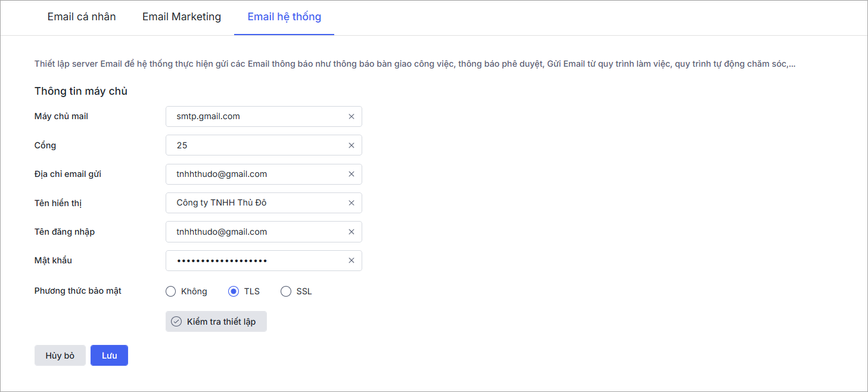Click the Lưu save button
The height and width of the screenshot is (392, 868).
(x=109, y=356)
